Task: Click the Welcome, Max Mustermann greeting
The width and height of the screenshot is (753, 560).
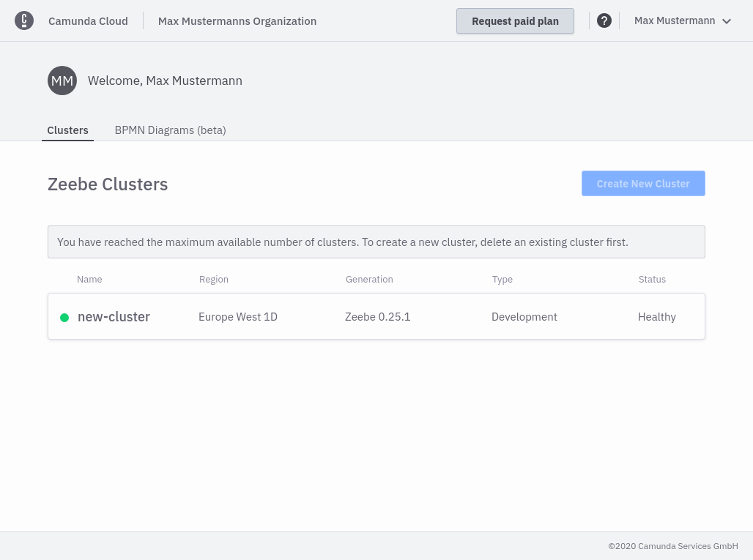Action: click(165, 81)
